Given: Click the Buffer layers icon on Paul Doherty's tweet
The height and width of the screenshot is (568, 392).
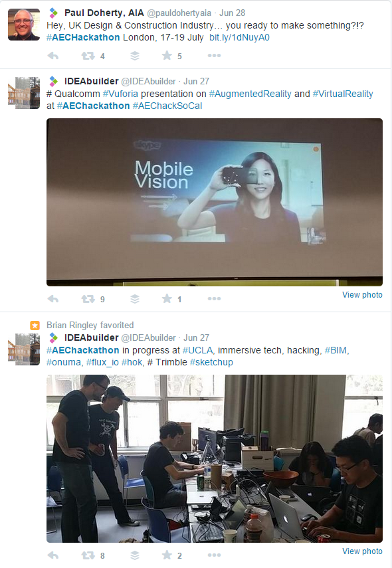Looking at the screenshot, I should 135,56.
